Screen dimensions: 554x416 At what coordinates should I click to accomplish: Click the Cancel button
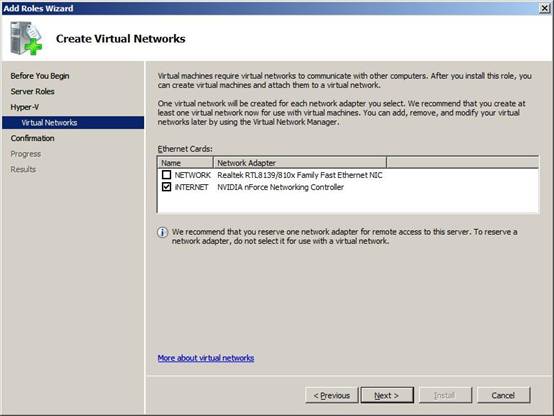tap(503, 395)
